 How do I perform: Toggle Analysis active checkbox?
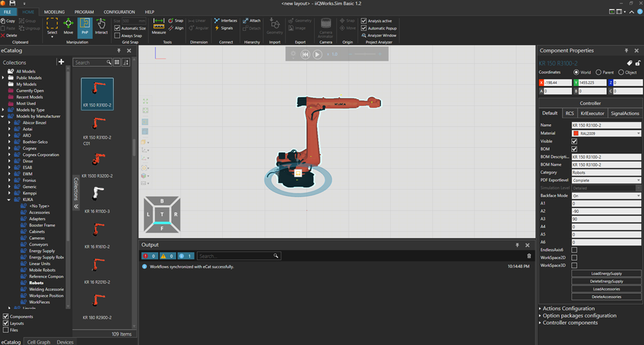(x=363, y=21)
